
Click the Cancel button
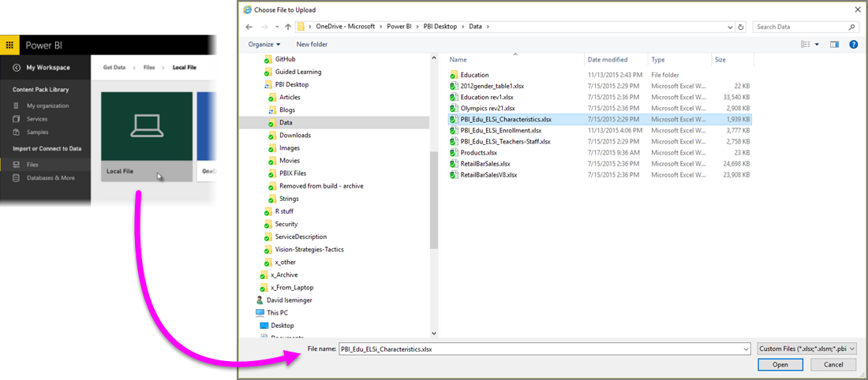pyautogui.click(x=833, y=365)
